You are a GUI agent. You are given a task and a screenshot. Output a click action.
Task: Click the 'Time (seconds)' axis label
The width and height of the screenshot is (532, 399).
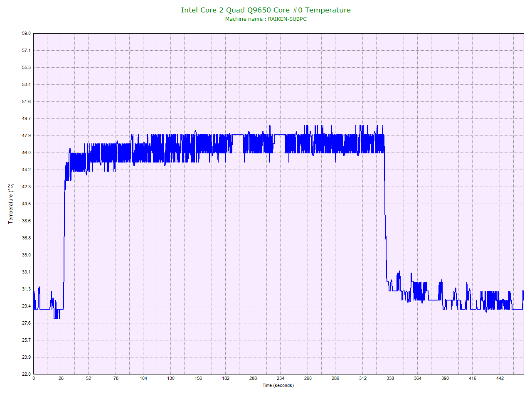click(x=278, y=385)
